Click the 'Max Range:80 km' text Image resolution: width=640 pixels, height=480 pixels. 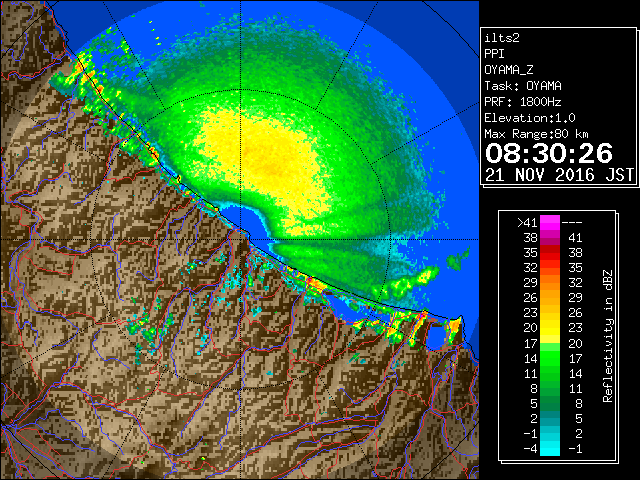click(x=536, y=134)
